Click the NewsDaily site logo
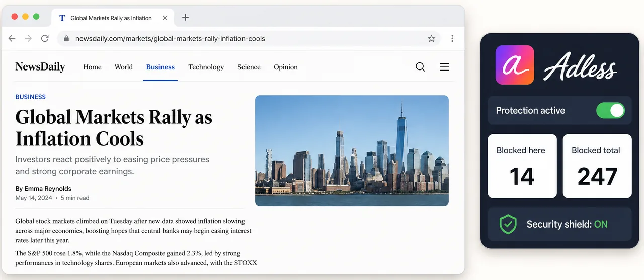644x280 pixels. (40, 66)
